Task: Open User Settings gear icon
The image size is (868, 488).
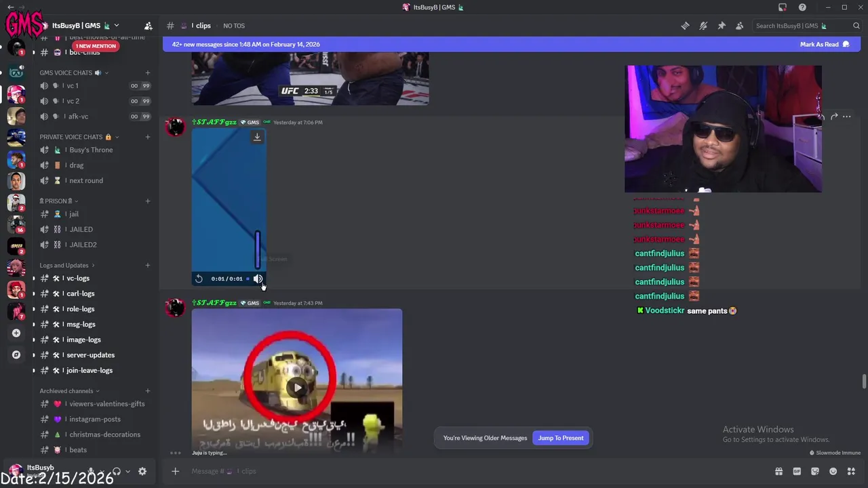Action: (142, 472)
